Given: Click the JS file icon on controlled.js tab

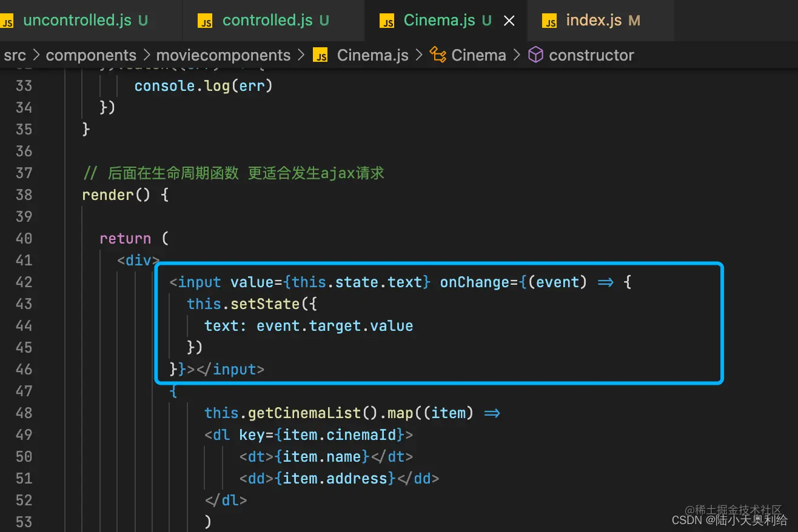Looking at the screenshot, I should click(205, 22).
